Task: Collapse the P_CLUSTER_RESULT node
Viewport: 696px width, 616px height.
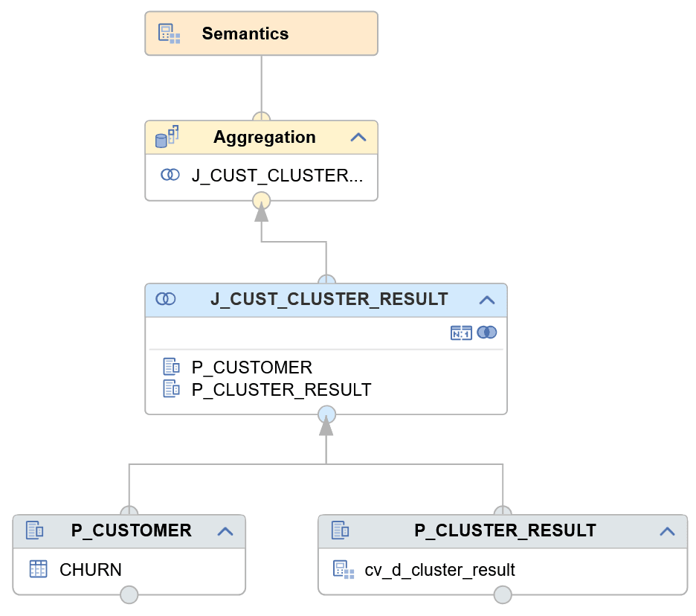Action: point(667,530)
